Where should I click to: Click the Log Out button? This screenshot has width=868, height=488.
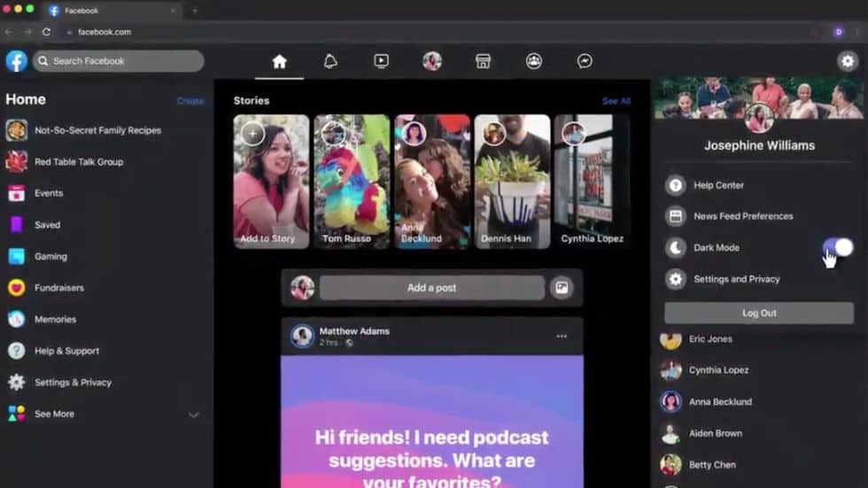pos(759,313)
